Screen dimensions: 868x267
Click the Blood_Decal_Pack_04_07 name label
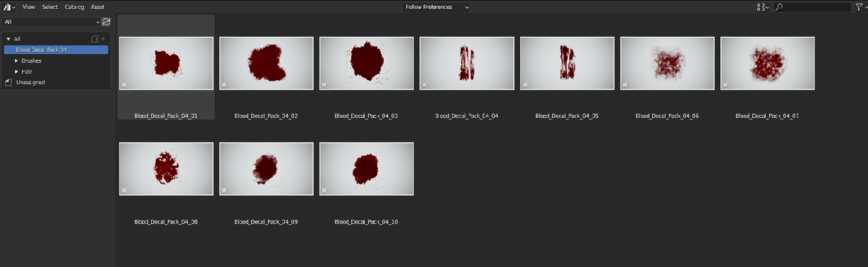pos(768,116)
